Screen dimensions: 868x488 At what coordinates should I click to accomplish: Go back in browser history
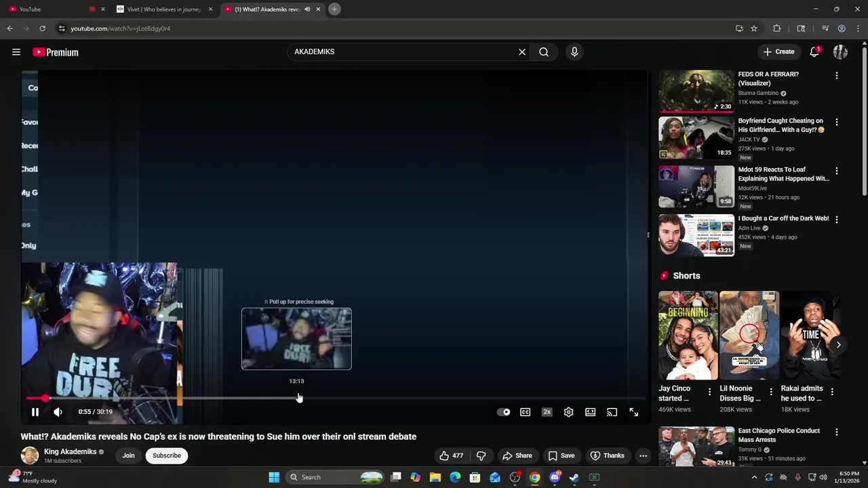(9, 28)
